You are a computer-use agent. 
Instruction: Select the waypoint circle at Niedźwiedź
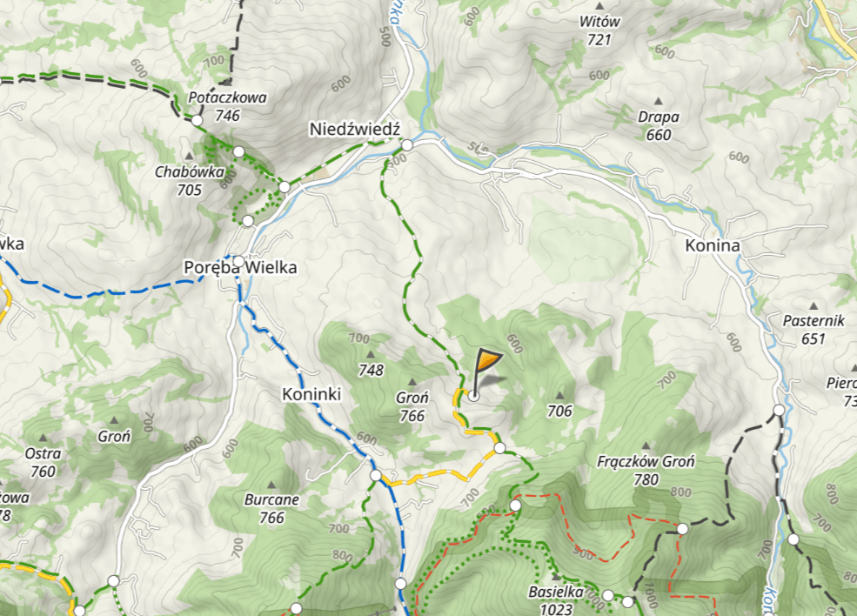click(x=407, y=145)
